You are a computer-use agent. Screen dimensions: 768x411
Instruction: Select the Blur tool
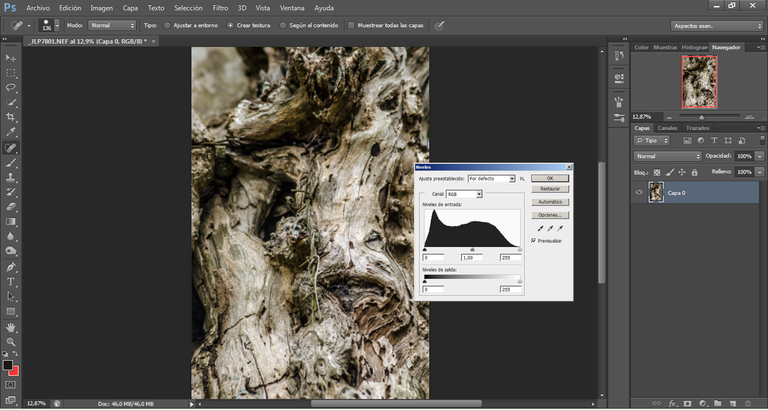pyautogui.click(x=11, y=236)
